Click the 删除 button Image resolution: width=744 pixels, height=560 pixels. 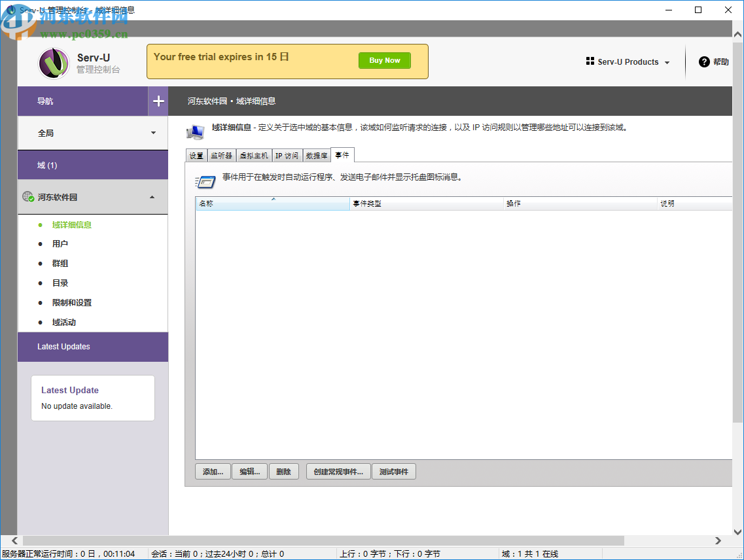coord(284,472)
